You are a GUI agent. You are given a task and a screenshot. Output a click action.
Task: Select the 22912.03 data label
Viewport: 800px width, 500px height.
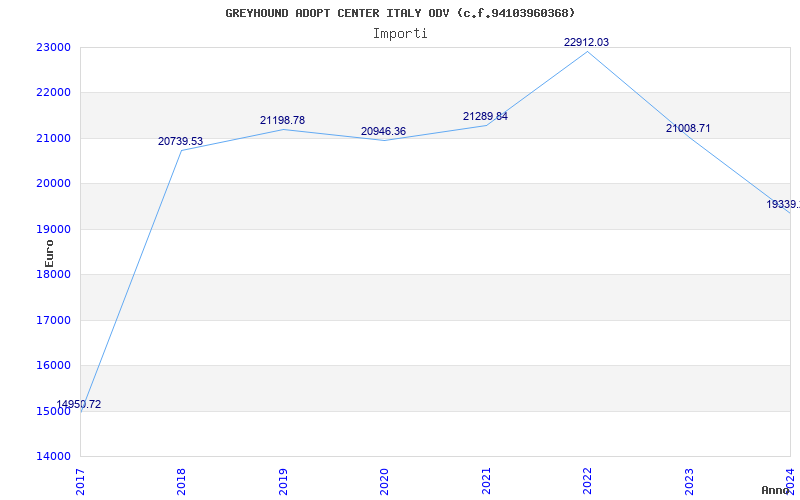(x=586, y=42)
